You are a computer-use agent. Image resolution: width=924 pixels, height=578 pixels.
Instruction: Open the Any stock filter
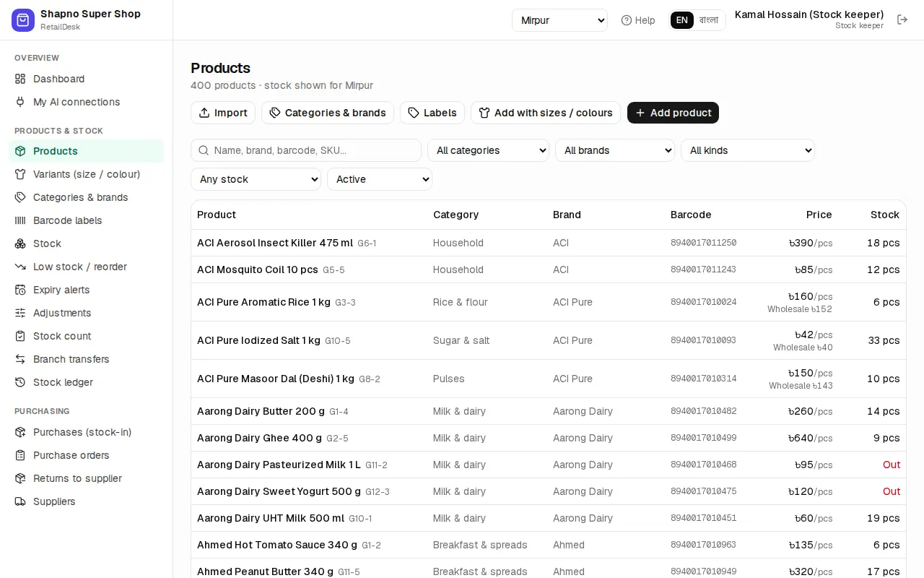[256, 179]
